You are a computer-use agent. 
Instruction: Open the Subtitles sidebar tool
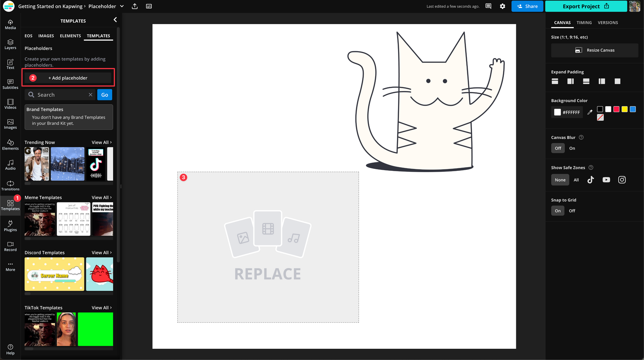pos(10,84)
